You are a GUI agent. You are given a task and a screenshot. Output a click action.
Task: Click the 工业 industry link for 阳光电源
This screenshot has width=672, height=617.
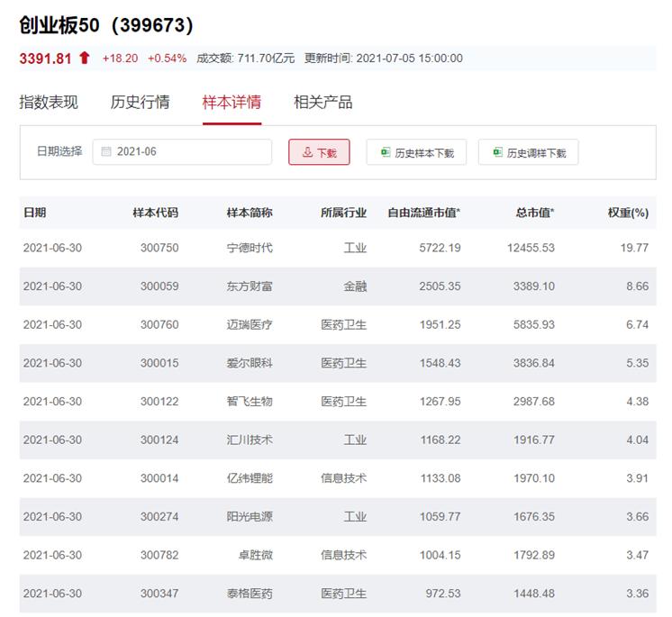355,516
